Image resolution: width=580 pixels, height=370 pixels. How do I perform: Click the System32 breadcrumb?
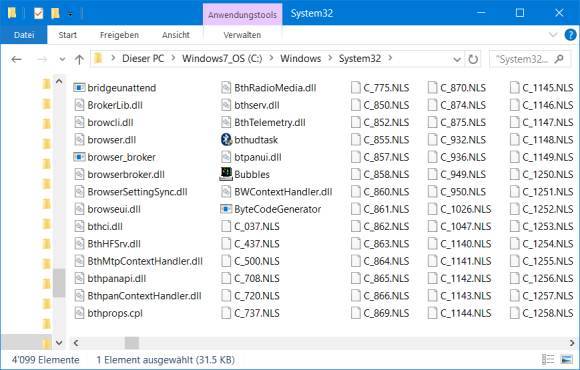click(360, 58)
